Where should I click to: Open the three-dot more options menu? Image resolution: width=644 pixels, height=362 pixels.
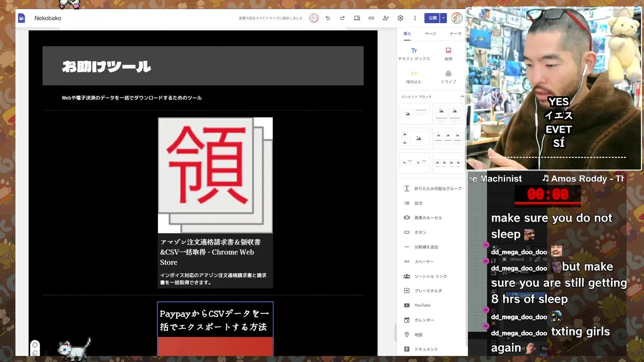click(415, 18)
